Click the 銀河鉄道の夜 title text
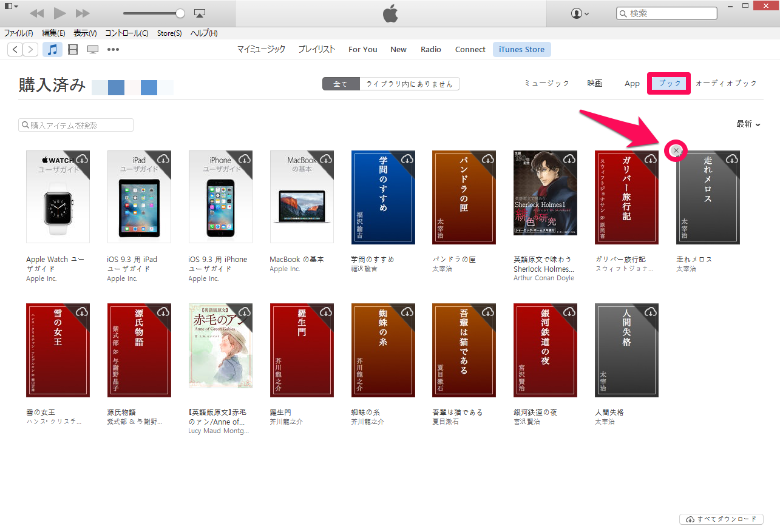780x532 pixels. 535,412
